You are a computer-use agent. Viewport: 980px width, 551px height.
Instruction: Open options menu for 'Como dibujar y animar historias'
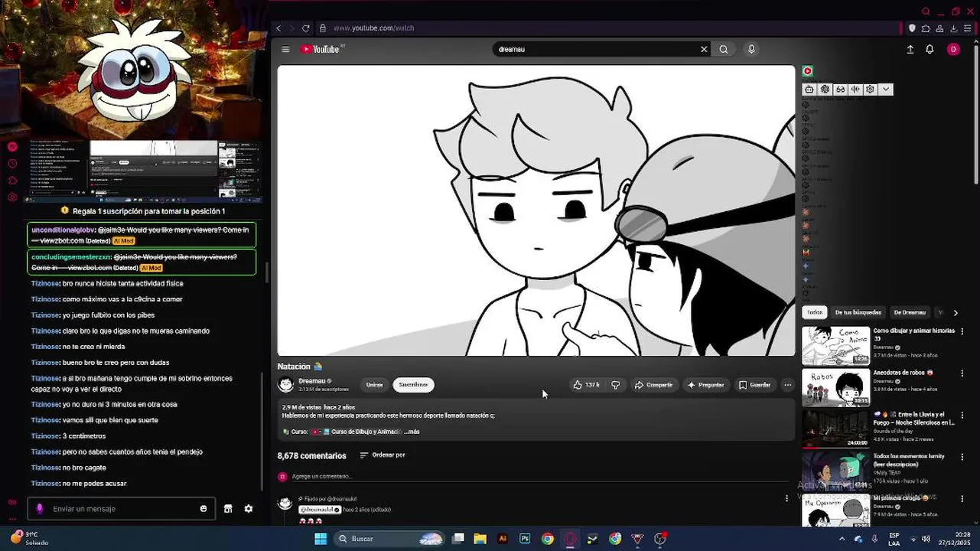962,331
